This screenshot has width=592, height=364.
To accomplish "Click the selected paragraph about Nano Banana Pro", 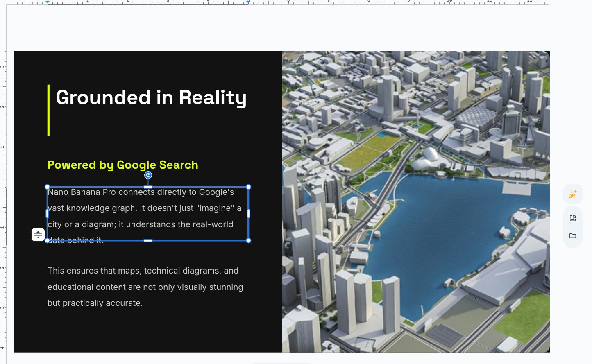I will [144, 213].
